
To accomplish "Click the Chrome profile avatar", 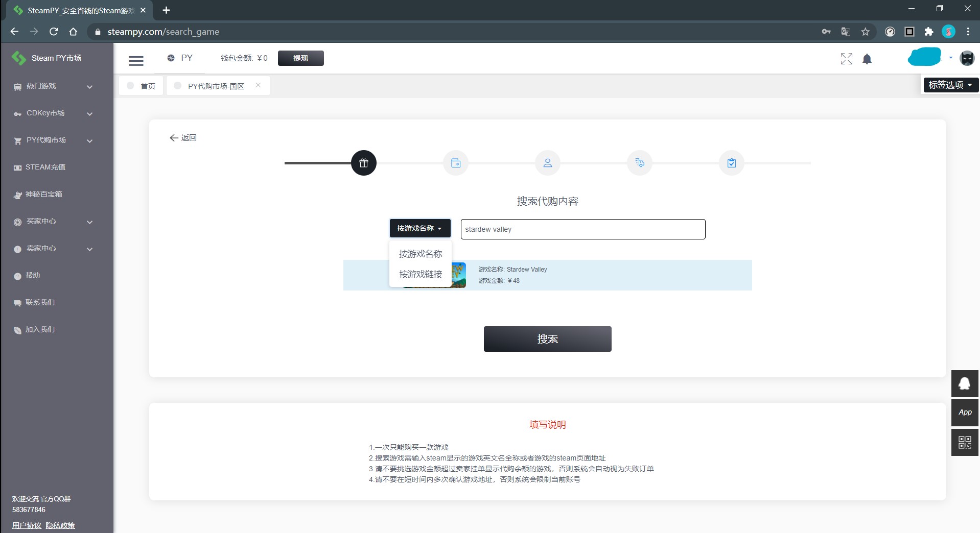I will pyautogui.click(x=948, y=32).
